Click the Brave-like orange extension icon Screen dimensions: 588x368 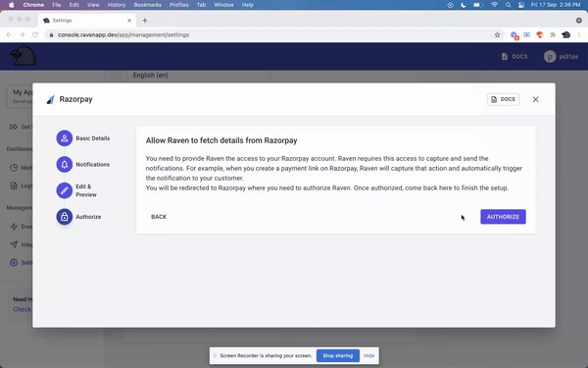(x=540, y=35)
